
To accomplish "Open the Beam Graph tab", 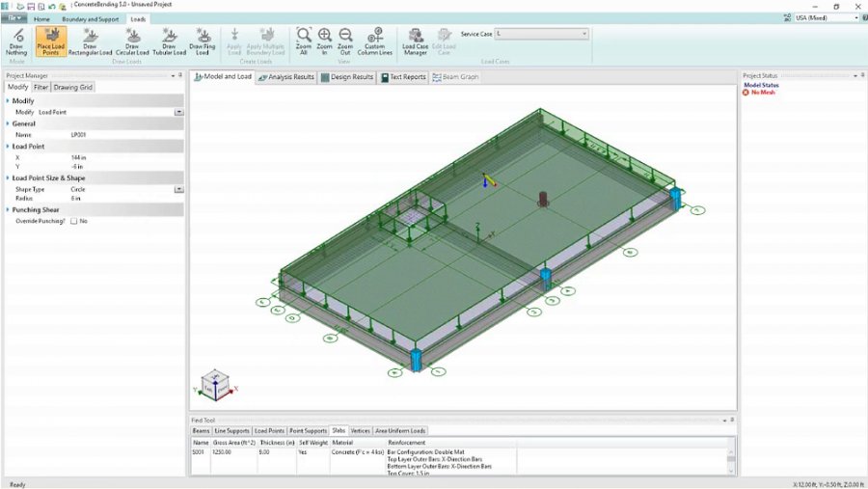I will click(455, 77).
